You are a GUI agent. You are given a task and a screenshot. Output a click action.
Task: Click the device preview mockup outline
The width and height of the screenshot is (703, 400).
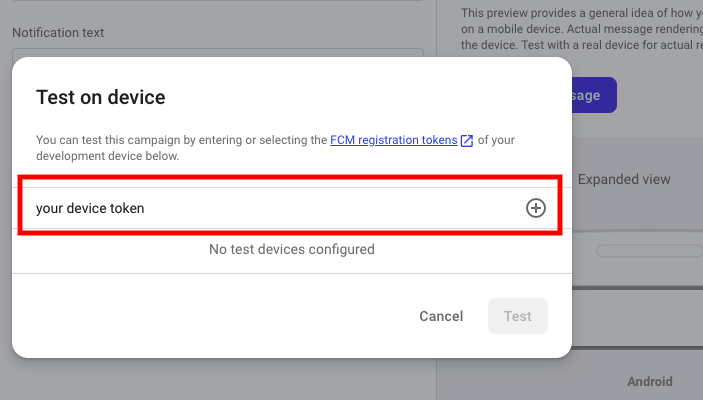click(648, 251)
